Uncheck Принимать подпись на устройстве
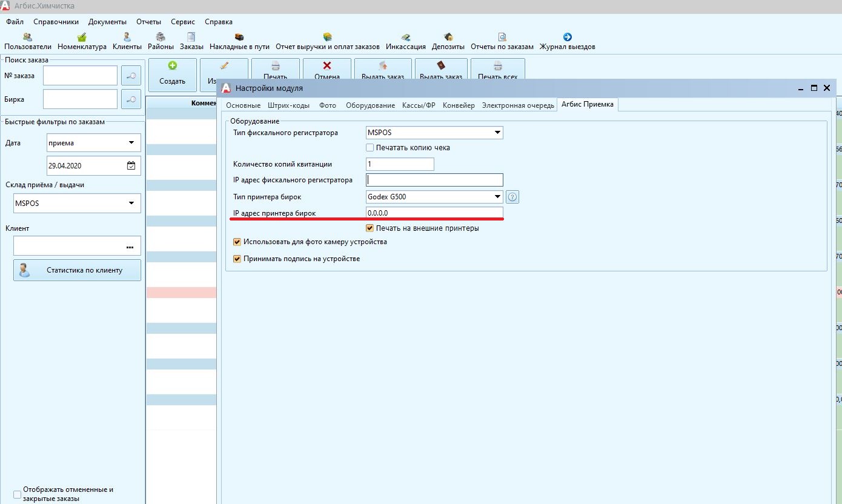Screen dimensions: 842x504 (x=237, y=259)
